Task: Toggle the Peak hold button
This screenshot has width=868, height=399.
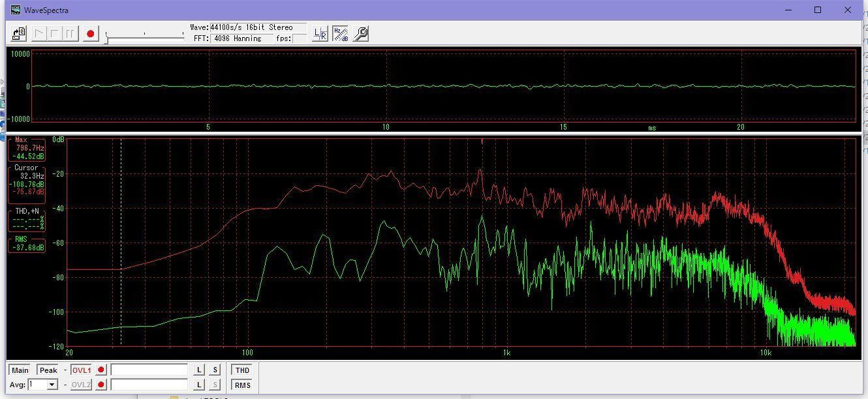Action: 48,370
